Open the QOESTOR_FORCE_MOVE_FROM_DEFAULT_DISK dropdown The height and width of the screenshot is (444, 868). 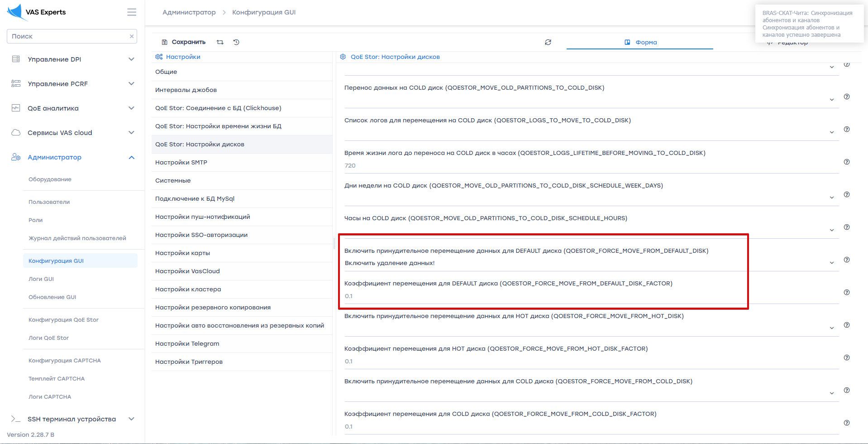tap(831, 263)
